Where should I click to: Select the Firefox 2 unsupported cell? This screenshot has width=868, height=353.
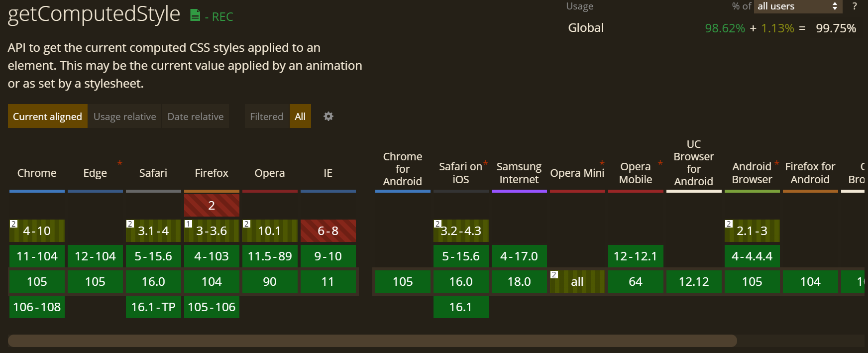tap(212, 205)
